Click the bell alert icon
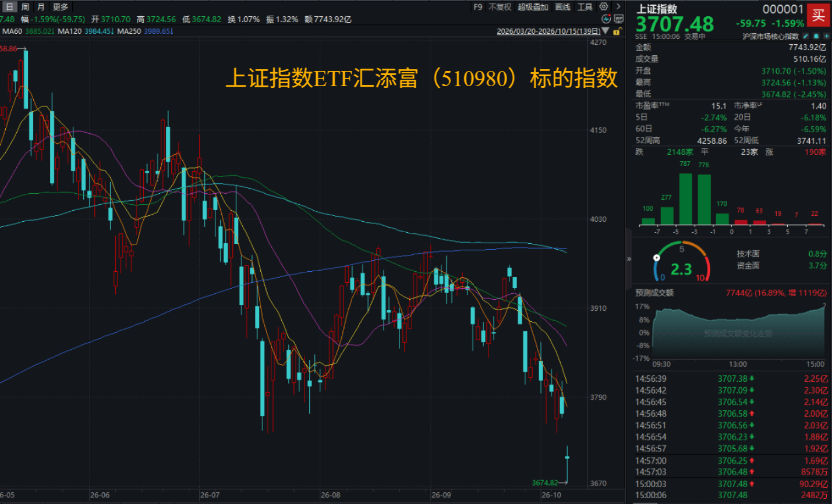 click(816, 37)
